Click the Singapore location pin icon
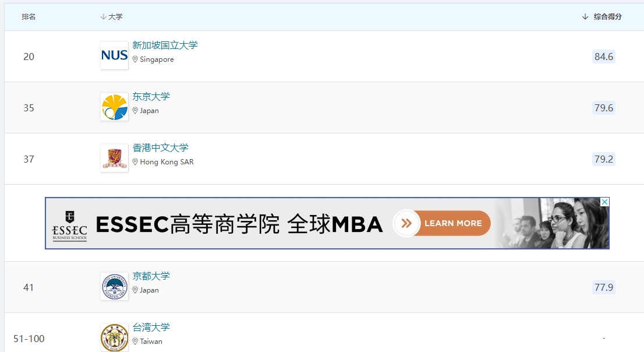644x352 pixels. (135, 59)
